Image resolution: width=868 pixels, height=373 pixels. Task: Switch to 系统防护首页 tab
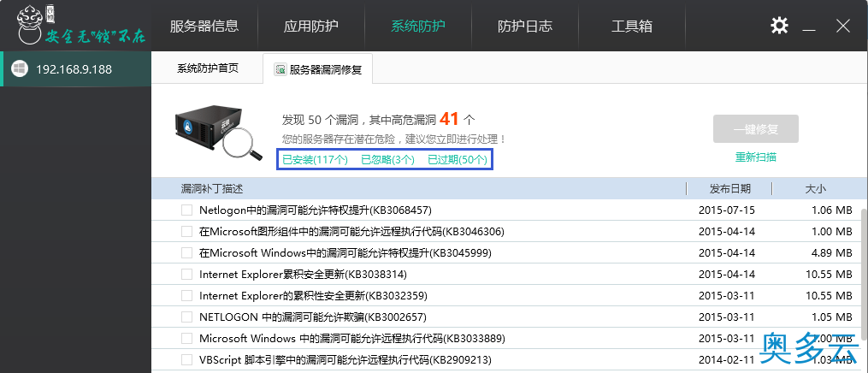point(208,68)
